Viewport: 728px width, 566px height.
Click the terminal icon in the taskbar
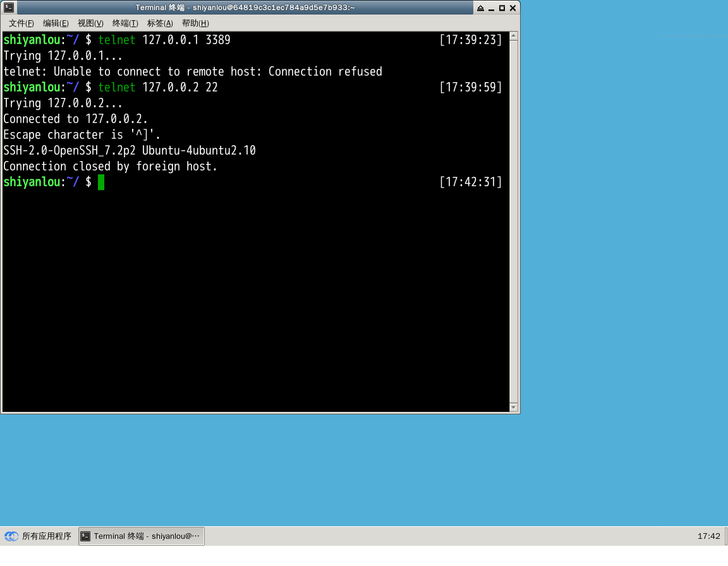click(85, 536)
